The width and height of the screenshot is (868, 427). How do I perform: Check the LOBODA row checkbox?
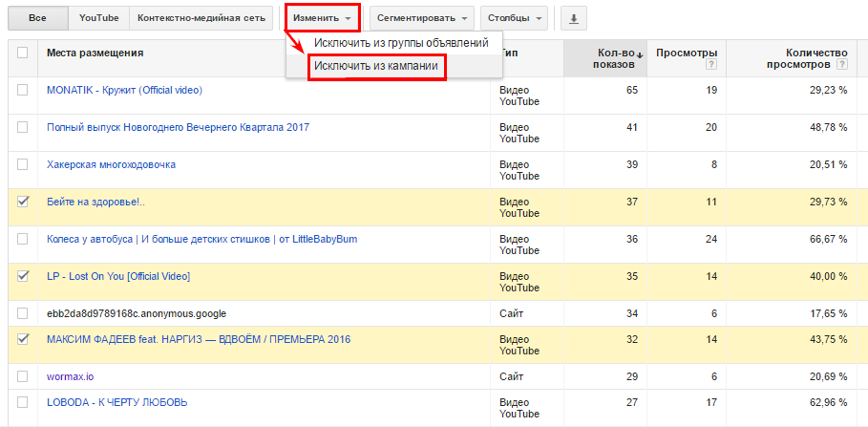[x=23, y=402]
